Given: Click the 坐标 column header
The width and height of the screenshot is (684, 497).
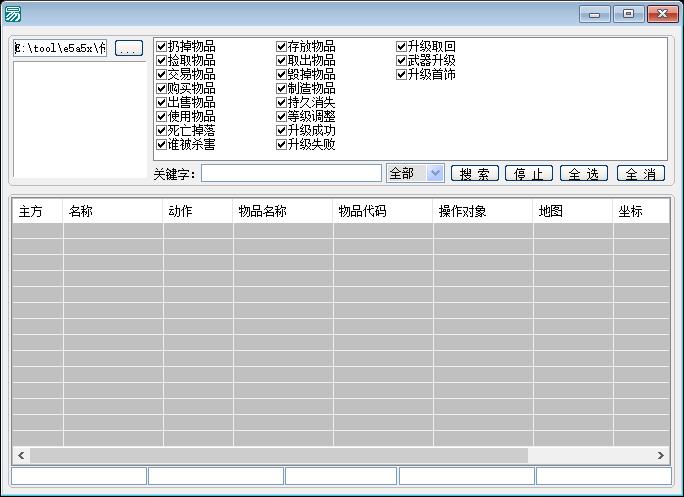Looking at the screenshot, I should [641, 211].
